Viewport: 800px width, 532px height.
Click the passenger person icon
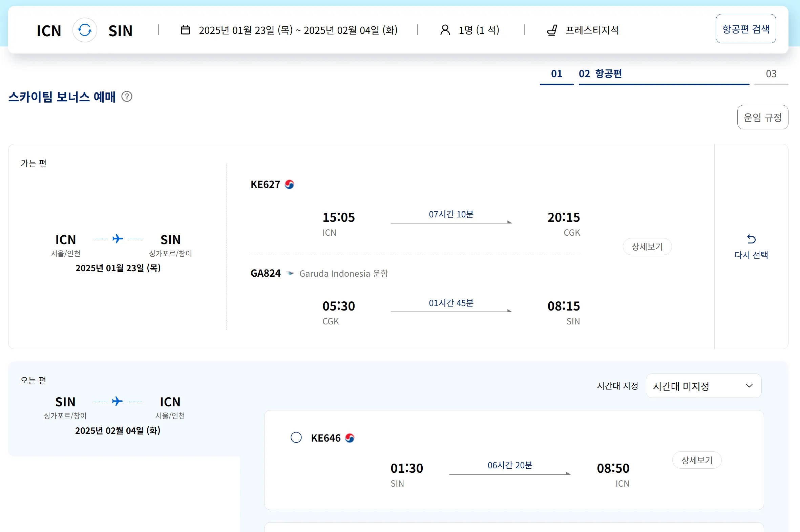(x=445, y=30)
